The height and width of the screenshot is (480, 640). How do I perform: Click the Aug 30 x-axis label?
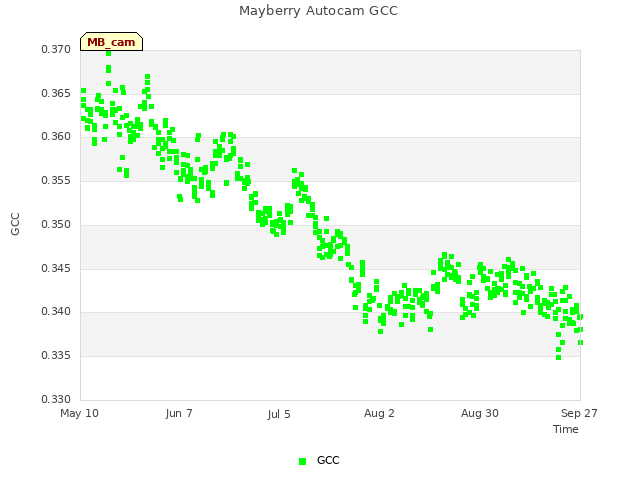(480, 413)
